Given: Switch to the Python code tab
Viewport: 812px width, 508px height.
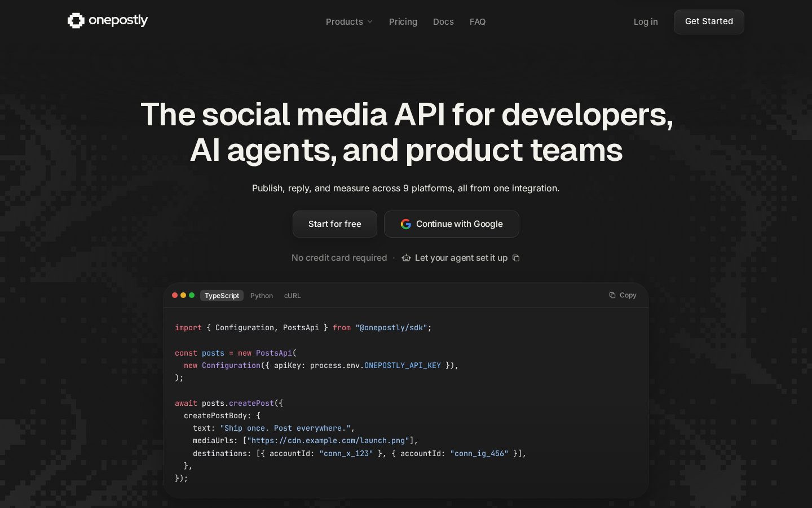Looking at the screenshot, I should pyautogui.click(x=262, y=295).
